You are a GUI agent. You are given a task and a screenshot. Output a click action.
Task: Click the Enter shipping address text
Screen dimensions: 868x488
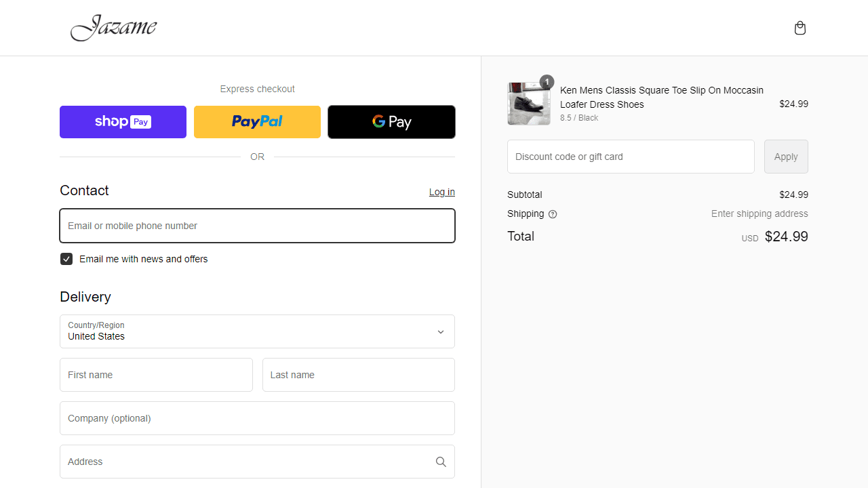tap(759, 213)
